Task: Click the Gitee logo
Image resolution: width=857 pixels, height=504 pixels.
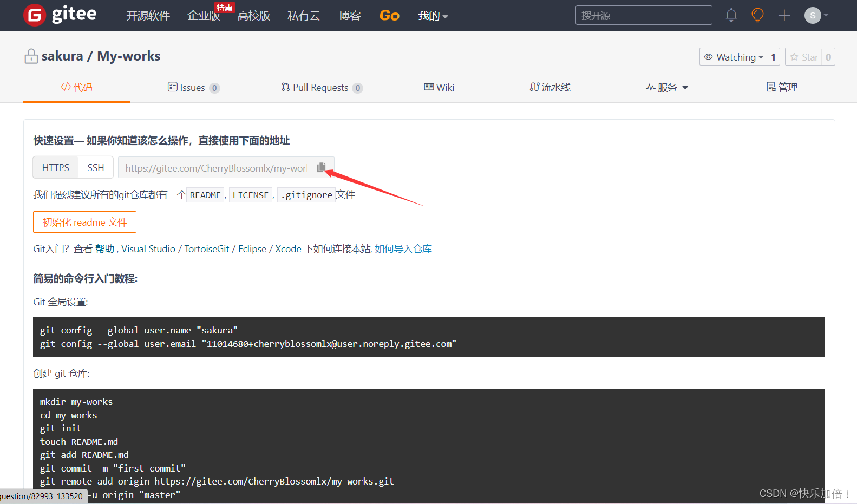Action: tap(60, 15)
